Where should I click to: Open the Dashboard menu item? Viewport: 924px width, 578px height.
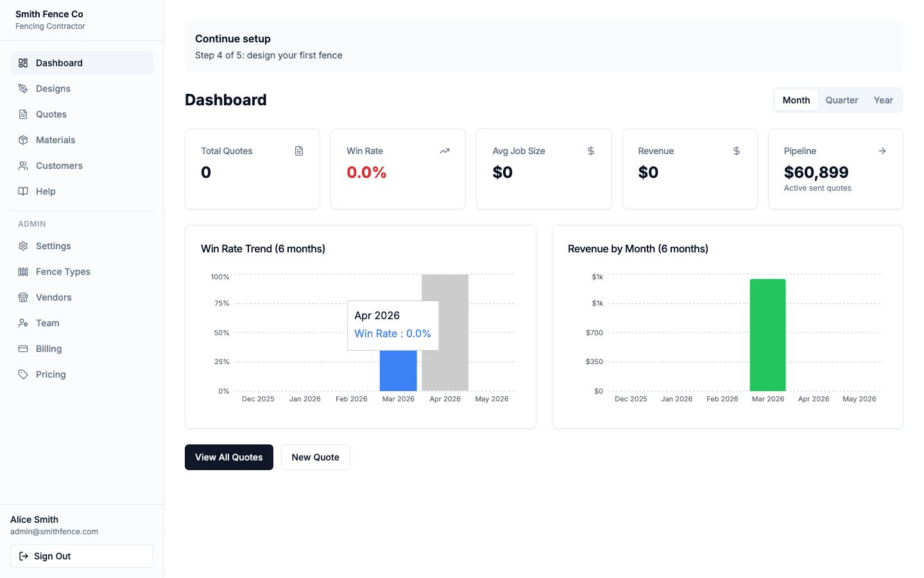(81, 63)
